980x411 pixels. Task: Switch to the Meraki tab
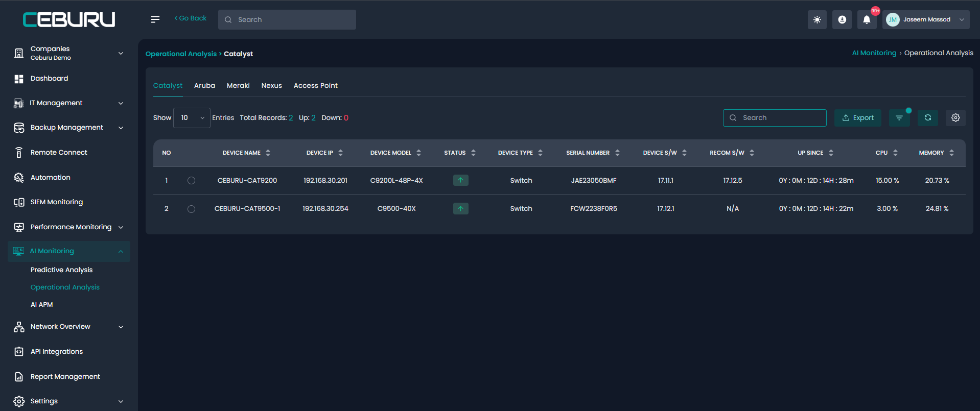(x=238, y=85)
